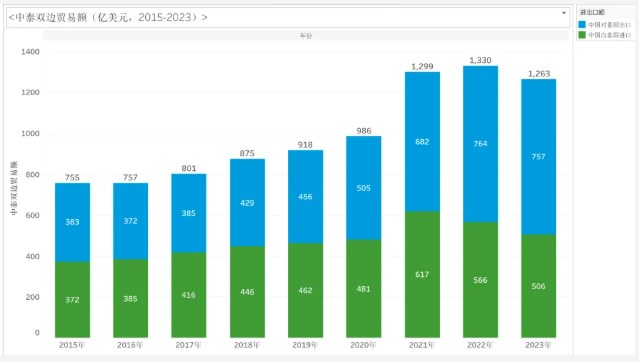Select the 2023 green segment labeled 506
Viewport: 639px width, 362px height.
pos(538,286)
